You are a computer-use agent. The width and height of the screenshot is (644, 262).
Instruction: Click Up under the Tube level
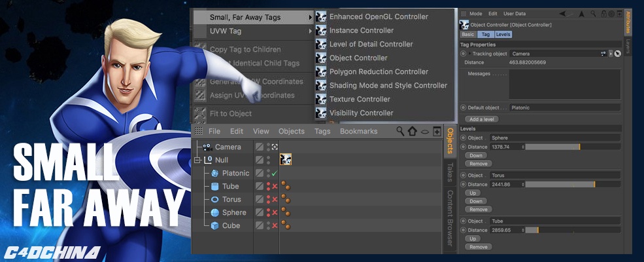pos(473,238)
